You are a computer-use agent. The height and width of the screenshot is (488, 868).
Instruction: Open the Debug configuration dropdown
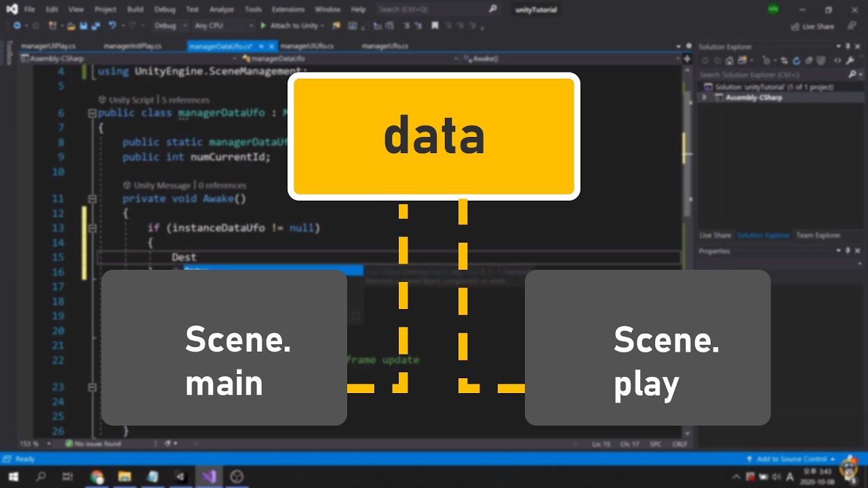170,26
